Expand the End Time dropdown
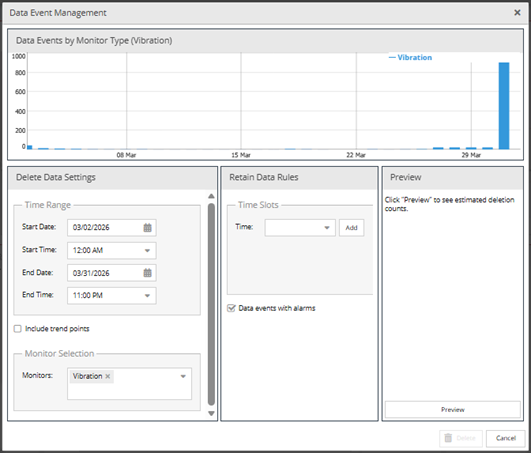This screenshot has height=453, width=531. (x=147, y=296)
